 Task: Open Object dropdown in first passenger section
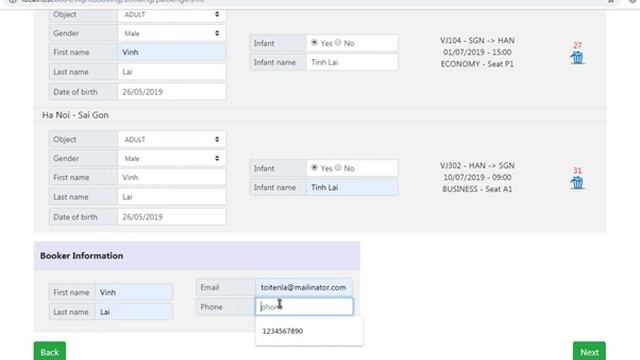coord(171,15)
